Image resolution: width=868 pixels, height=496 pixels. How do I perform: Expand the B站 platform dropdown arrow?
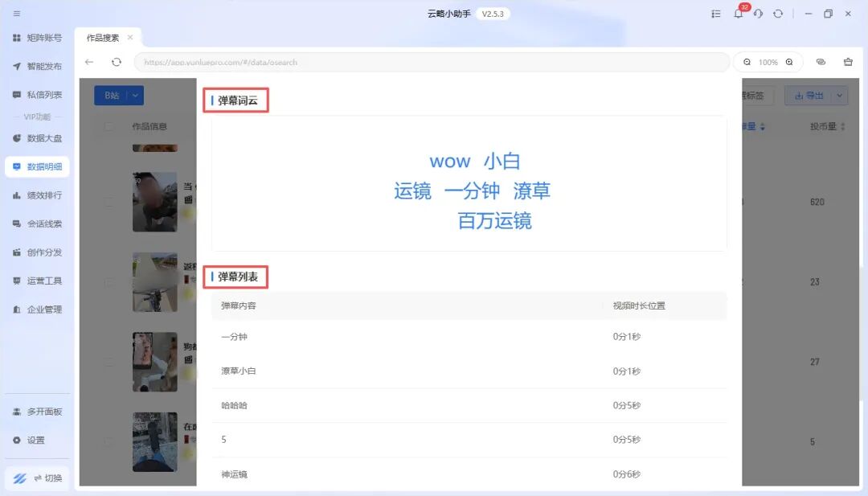point(135,96)
